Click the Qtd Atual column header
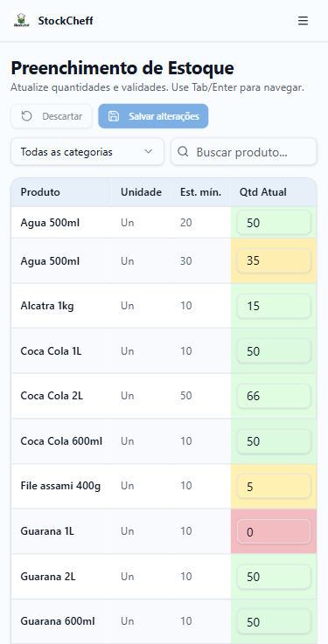 [x=263, y=192]
